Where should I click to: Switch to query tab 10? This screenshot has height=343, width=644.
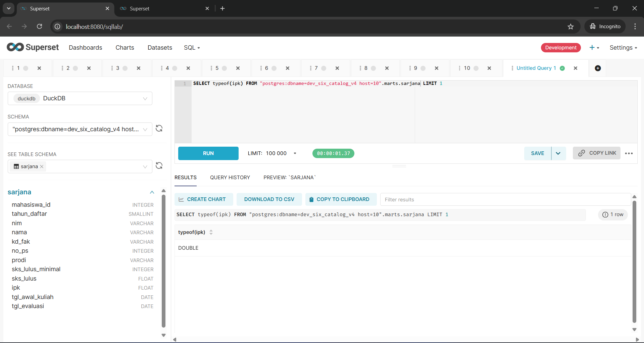coord(467,68)
